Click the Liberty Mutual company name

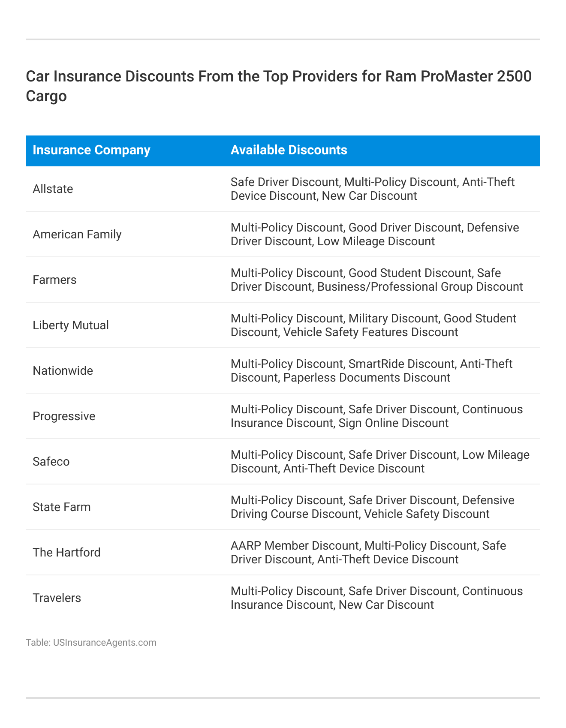(x=71, y=325)
